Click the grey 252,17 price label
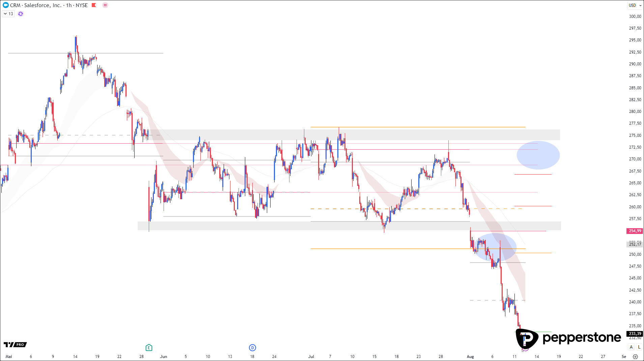644x361 pixels. coord(635,244)
